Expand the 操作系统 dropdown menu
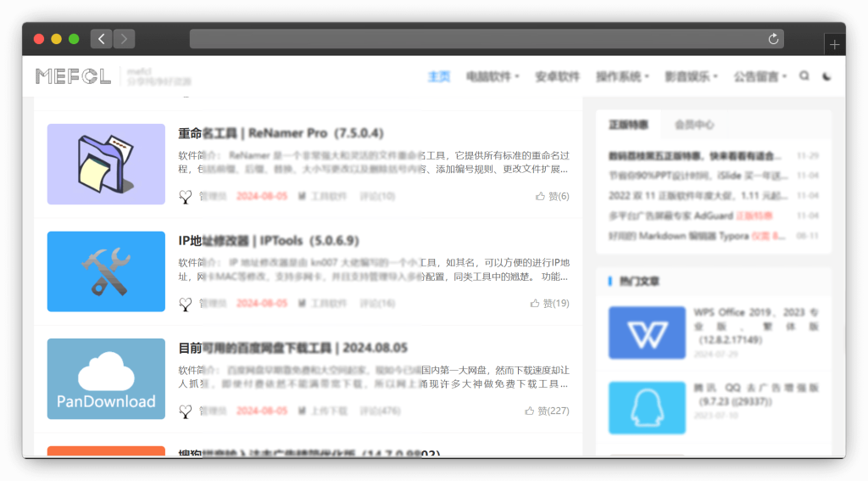This screenshot has height=481, width=868. click(622, 76)
